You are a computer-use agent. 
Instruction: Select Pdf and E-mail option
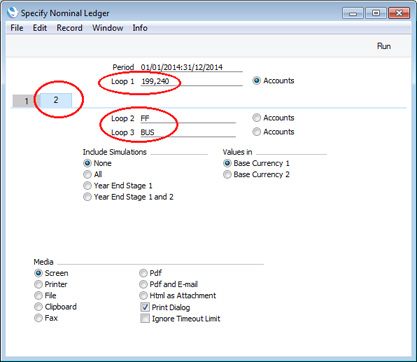click(x=143, y=284)
